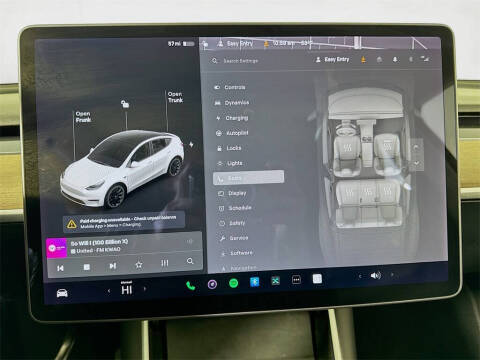480x360 pixels.
Task: Increase temperature with right arrow
Action: 145,289
